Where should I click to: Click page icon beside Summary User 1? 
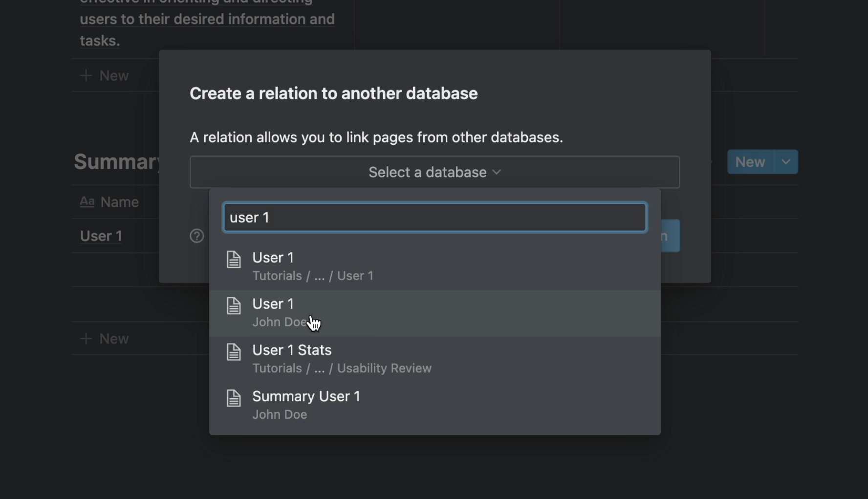tap(234, 398)
